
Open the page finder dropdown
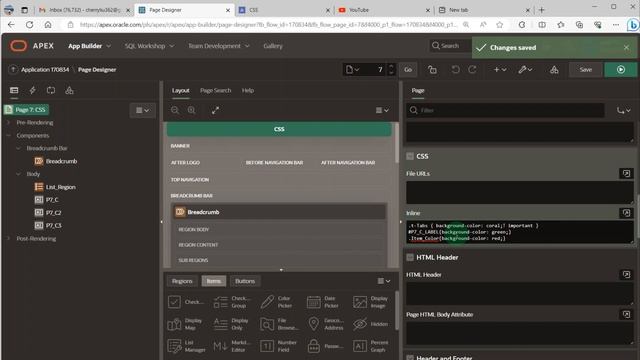pyautogui.click(x=353, y=70)
